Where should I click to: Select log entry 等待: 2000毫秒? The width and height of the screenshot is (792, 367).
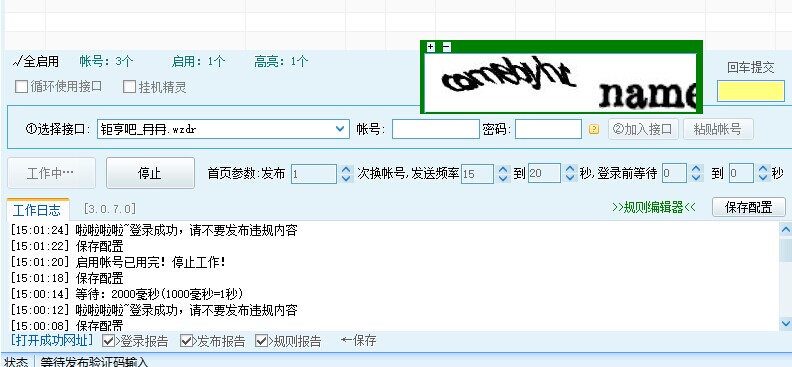pos(127,293)
